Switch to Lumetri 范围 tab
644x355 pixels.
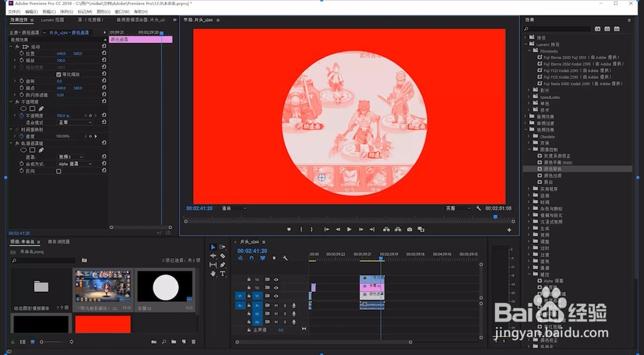click(x=52, y=20)
